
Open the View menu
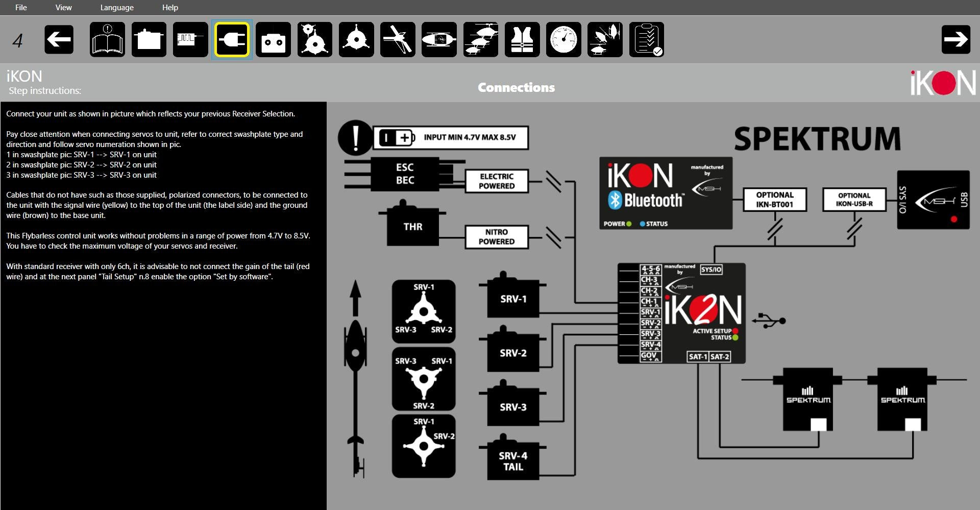[63, 8]
